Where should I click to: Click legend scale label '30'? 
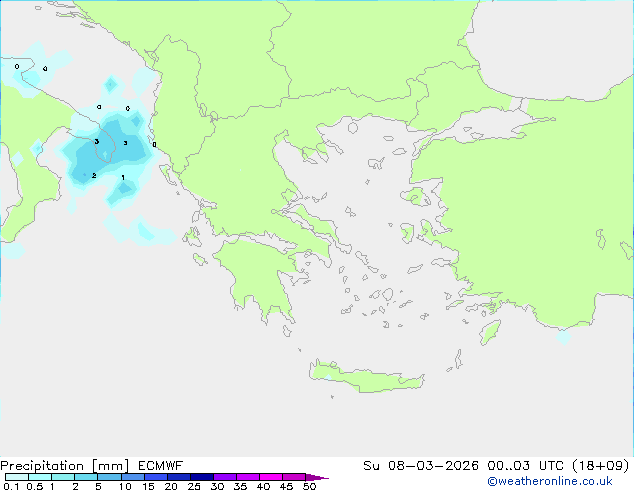(217, 486)
